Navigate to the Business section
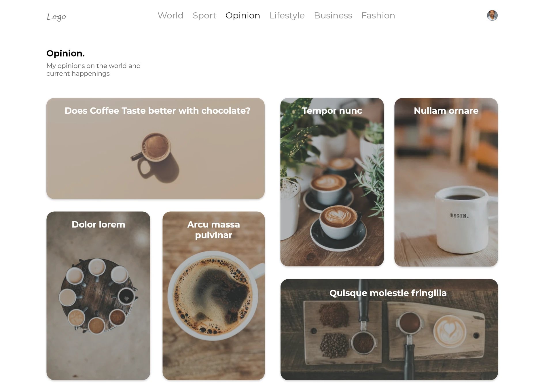Screen dimensions: 553x392 [333, 15]
